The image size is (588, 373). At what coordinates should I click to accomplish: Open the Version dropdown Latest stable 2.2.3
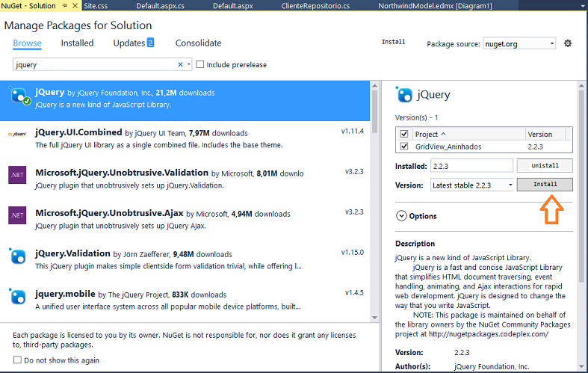tap(471, 185)
